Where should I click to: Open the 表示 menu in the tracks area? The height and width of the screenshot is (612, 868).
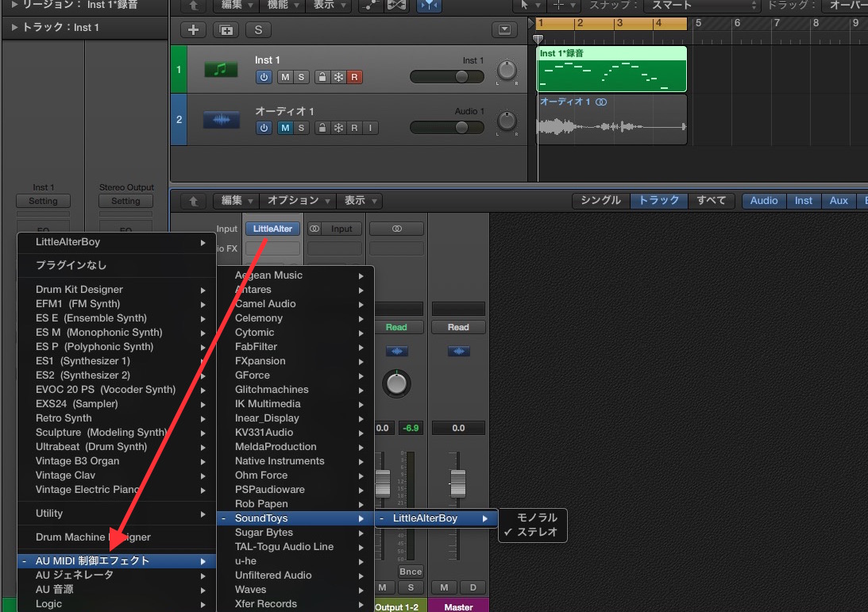[330, 5]
